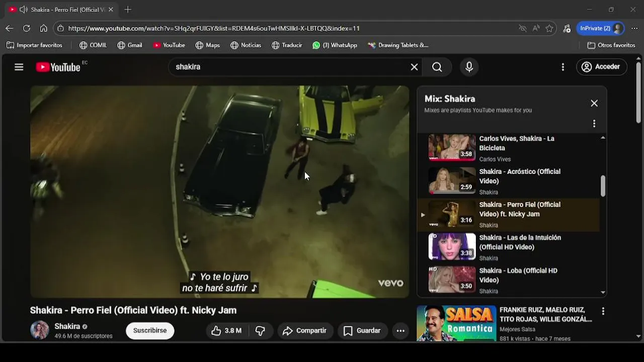The image size is (644, 362).
Task: Click the Mejores Salsa channel name
Action: tap(517, 330)
